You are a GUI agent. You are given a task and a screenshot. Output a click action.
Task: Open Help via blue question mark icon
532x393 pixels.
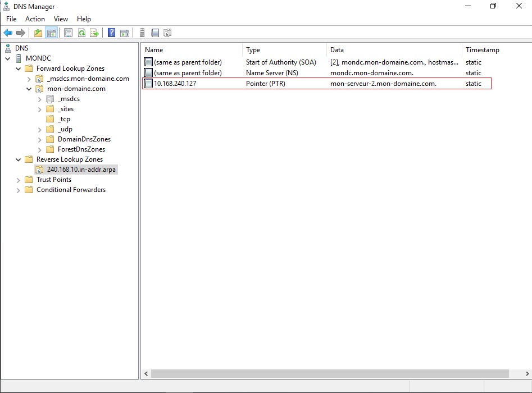[x=111, y=33]
